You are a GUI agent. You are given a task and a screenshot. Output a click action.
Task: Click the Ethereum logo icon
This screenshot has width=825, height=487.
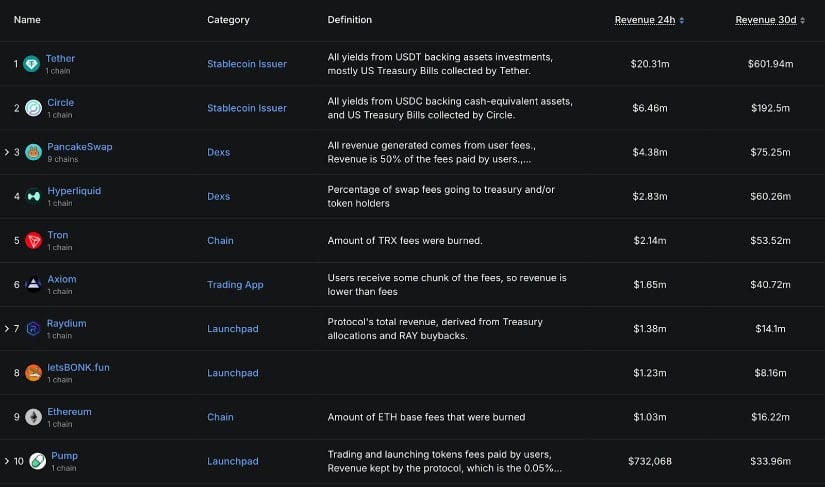34,418
